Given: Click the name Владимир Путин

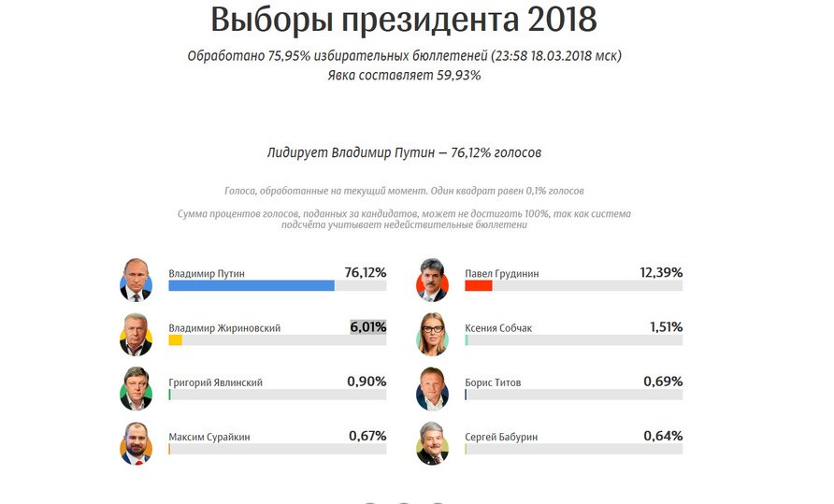Looking at the screenshot, I should click(207, 274).
